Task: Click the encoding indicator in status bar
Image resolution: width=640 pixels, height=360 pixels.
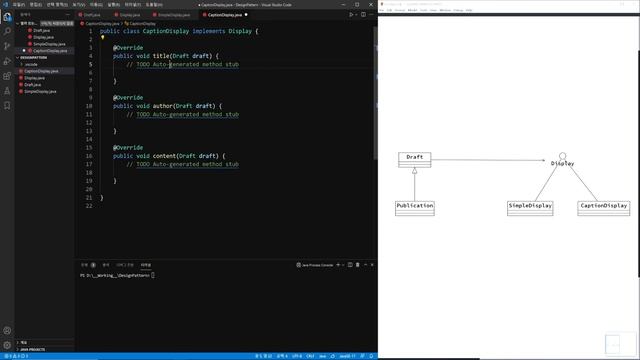Action: click(x=297, y=356)
